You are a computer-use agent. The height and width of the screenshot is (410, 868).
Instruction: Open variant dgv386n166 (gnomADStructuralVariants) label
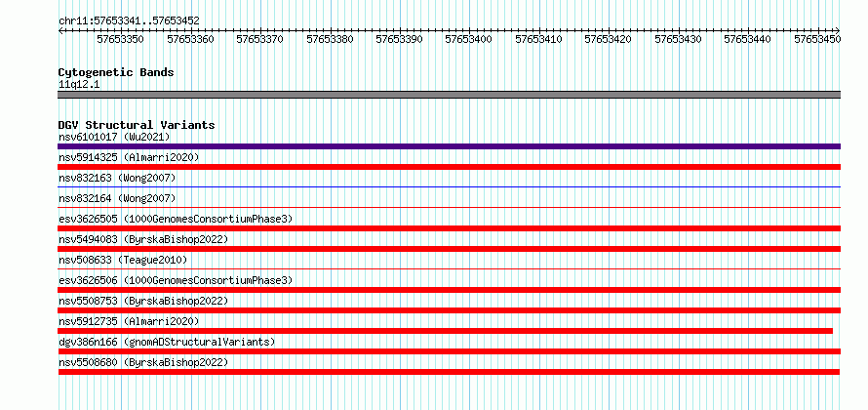pos(167,342)
